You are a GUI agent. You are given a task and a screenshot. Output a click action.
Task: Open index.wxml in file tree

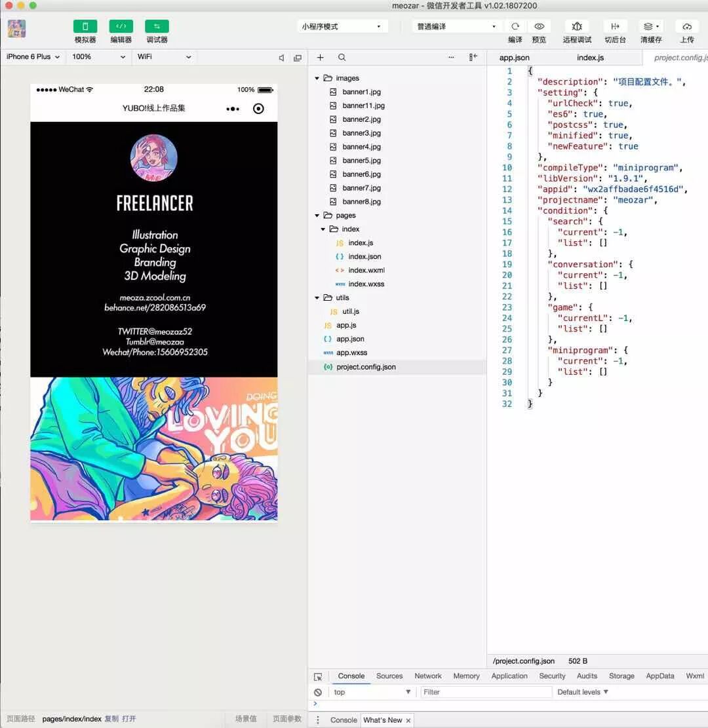coord(366,270)
